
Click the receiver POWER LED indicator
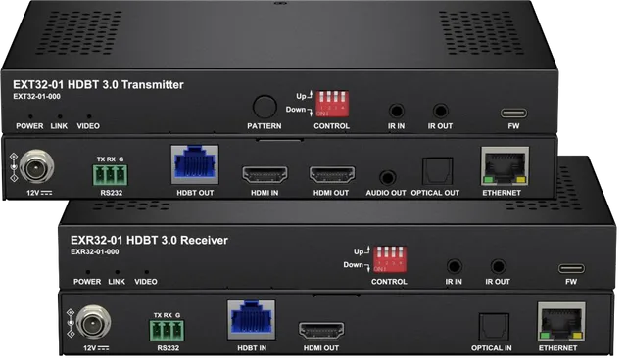pos(87,272)
